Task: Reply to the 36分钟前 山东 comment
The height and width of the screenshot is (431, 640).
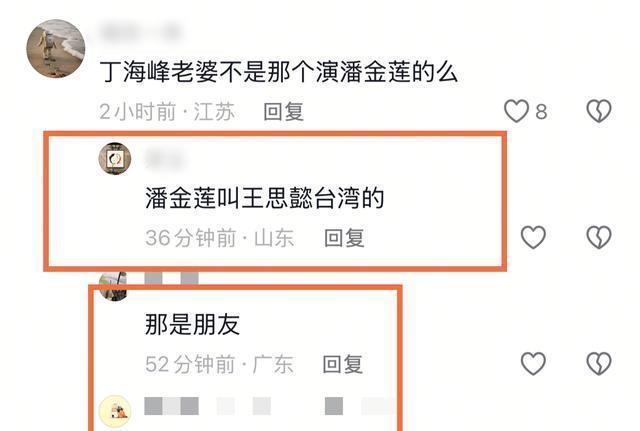Action: click(344, 238)
